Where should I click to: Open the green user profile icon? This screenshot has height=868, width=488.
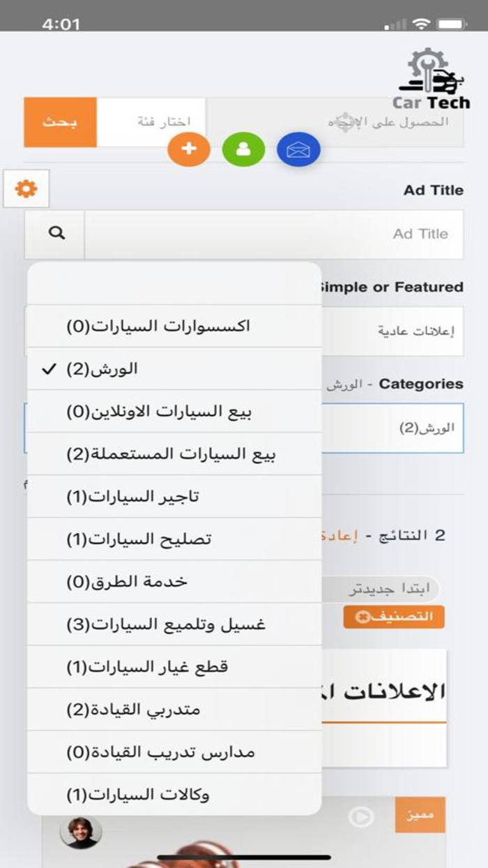(243, 149)
